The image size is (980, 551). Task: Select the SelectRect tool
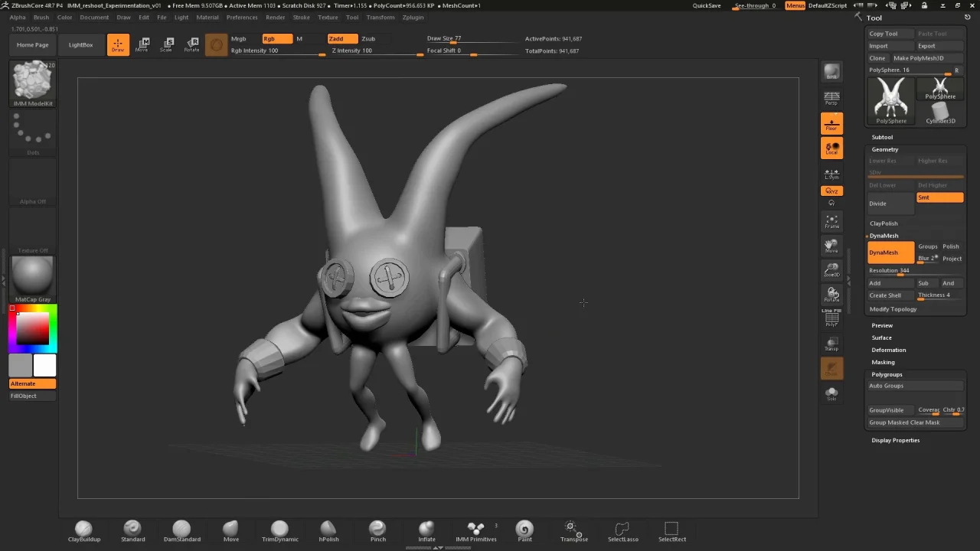[x=671, y=531]
